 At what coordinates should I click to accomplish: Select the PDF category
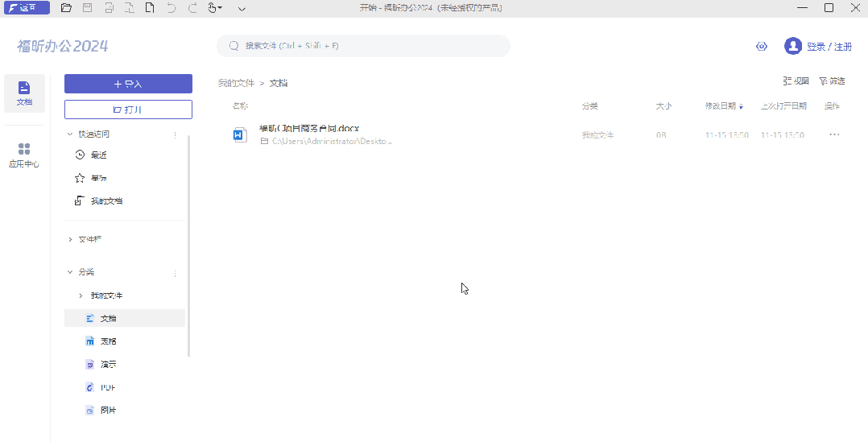[108, 387]
